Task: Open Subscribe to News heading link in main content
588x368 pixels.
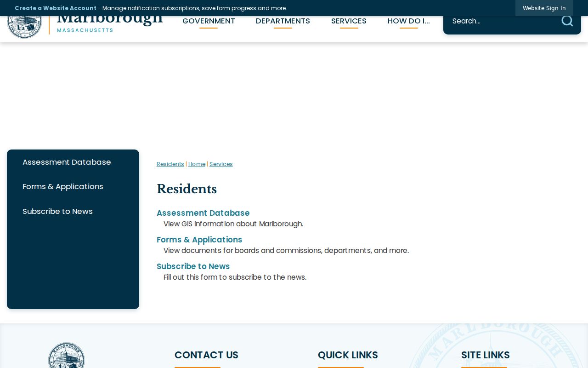Action: pos(193,266)
